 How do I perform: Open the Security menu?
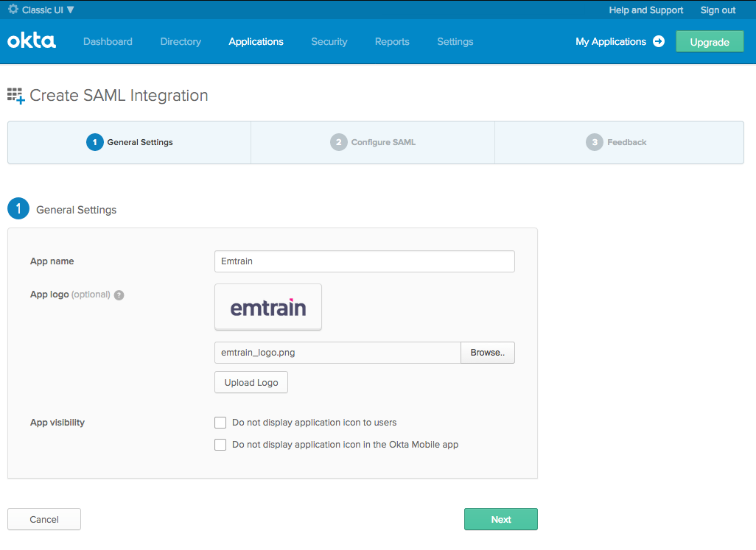click(329, 41)
